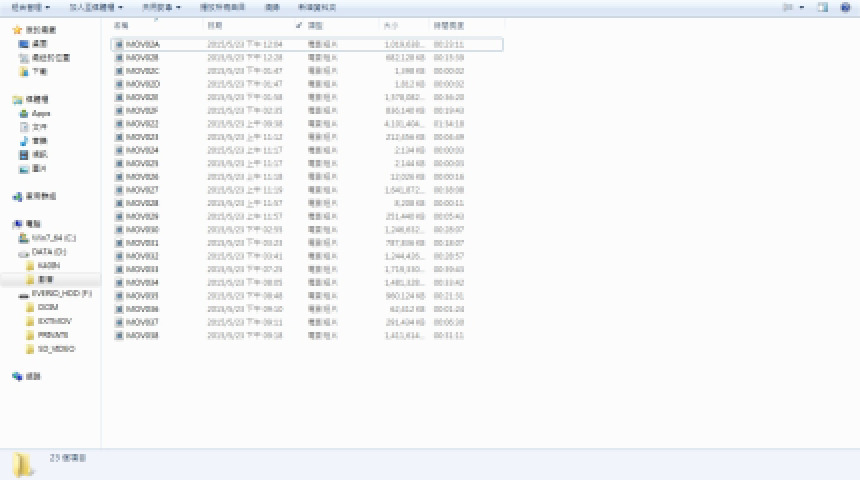
Task: Select the MOV02A video file
Action: pos(143,45)
